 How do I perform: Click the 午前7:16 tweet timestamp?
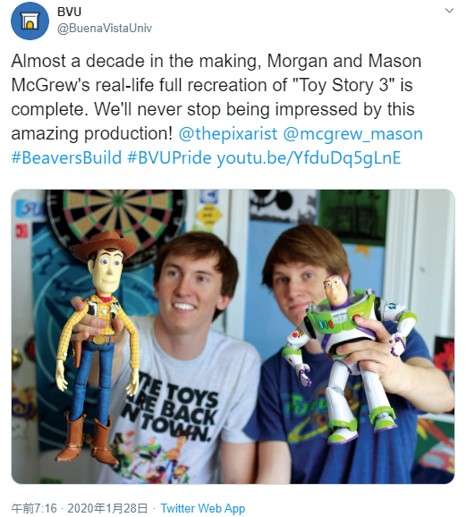34,508
